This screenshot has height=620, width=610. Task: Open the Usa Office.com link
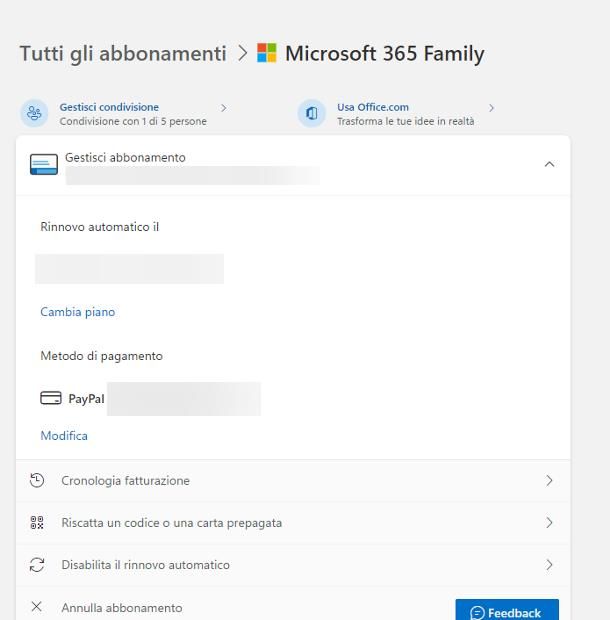[373, 107]
